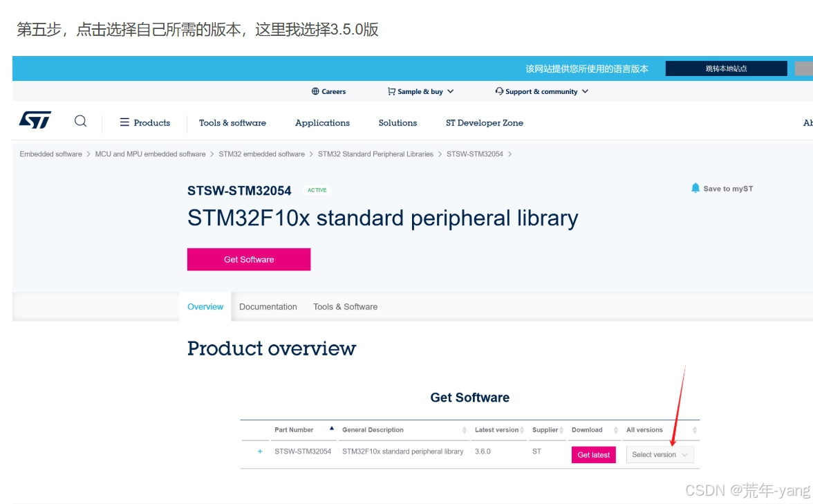This screenshot has width=813, height=504.
Task: Click the Careers globe link
Action: pos(329,91)
